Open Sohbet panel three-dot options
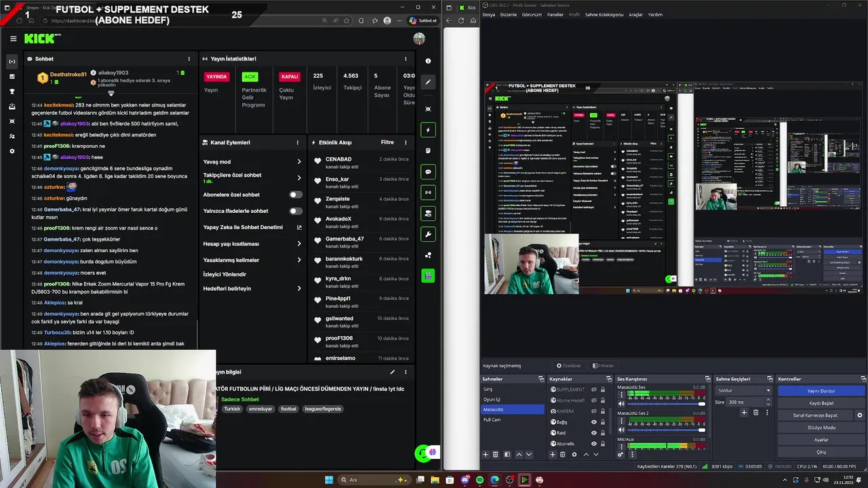This screenshot has height=488, width=868. 189,59
